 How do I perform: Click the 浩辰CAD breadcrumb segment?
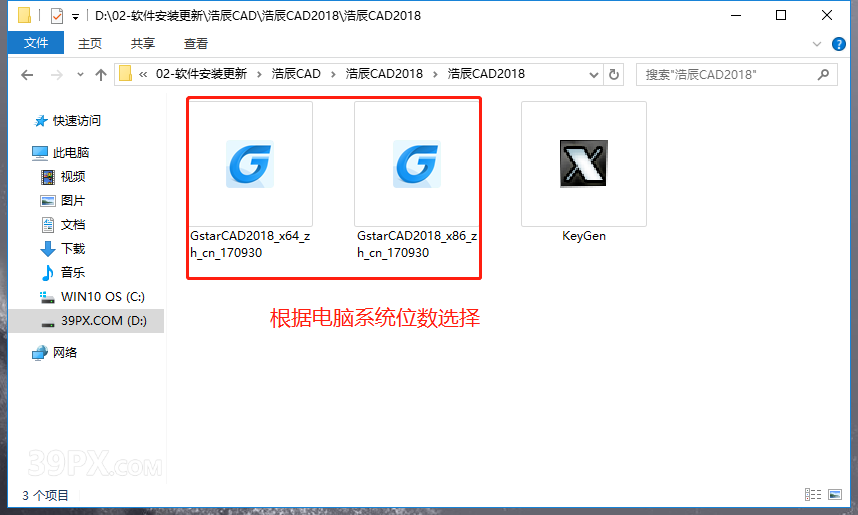(296, 74)
